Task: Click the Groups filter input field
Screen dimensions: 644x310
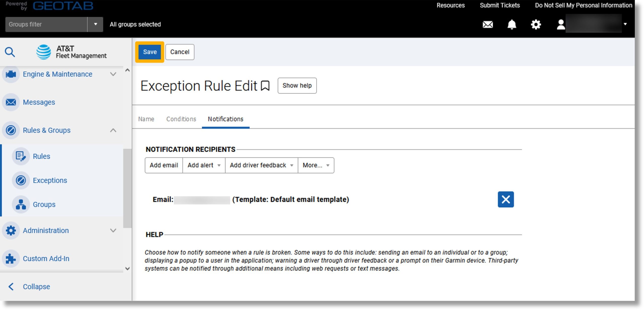Action: [x=46, y=24]
